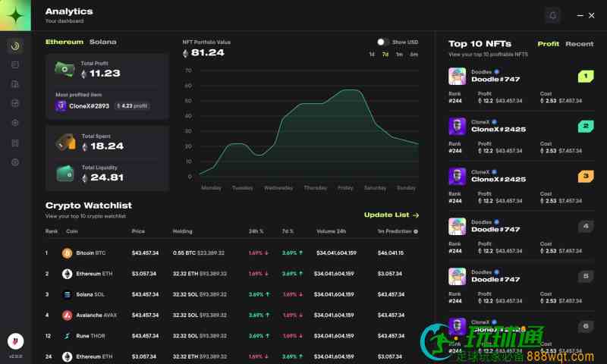Click the arrow in Update List
Viewport: 607px width, 364px height.
416,215
